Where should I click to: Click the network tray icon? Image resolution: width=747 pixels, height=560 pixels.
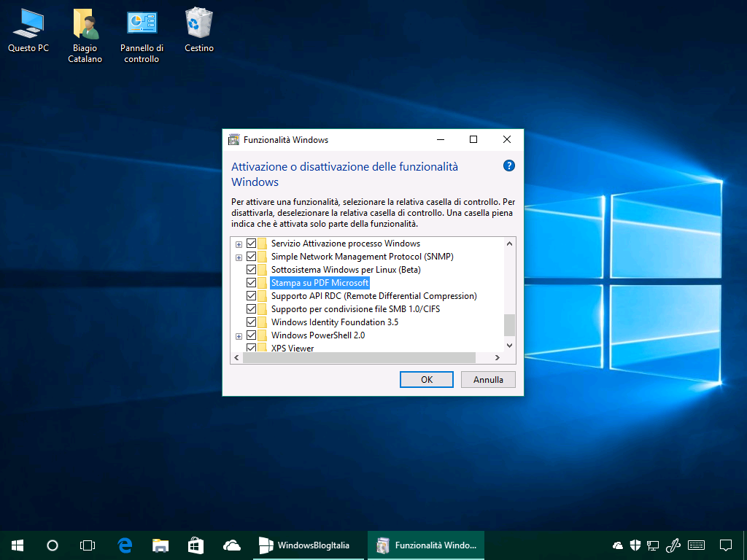653,545
